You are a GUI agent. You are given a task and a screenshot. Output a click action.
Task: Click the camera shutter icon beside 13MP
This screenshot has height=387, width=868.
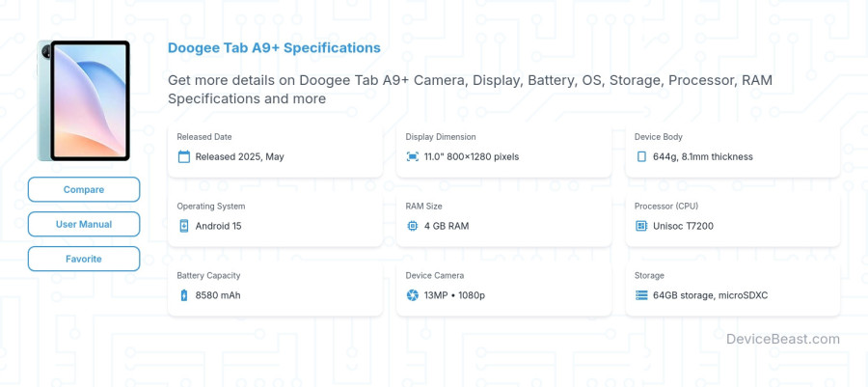[x=413, y=295]
